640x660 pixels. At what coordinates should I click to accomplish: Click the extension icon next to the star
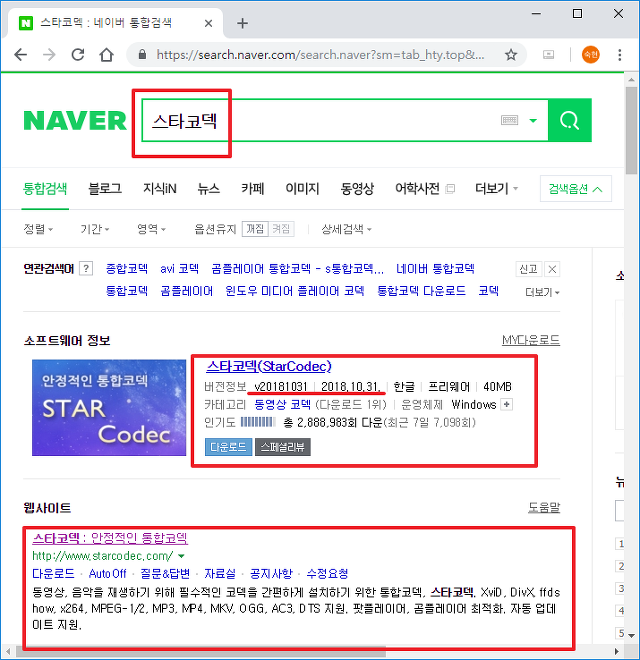tap(548, 55)
